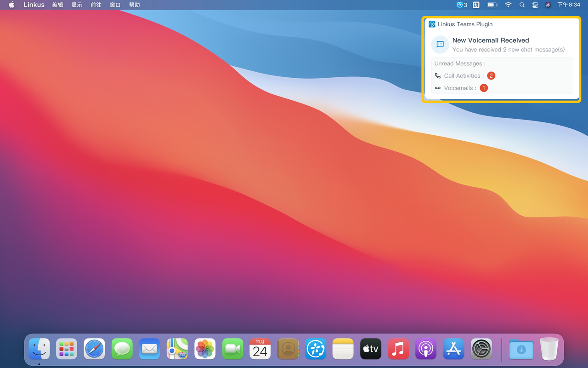
Task: Open Launchpad from the Dock
Action: click(67, 349)
